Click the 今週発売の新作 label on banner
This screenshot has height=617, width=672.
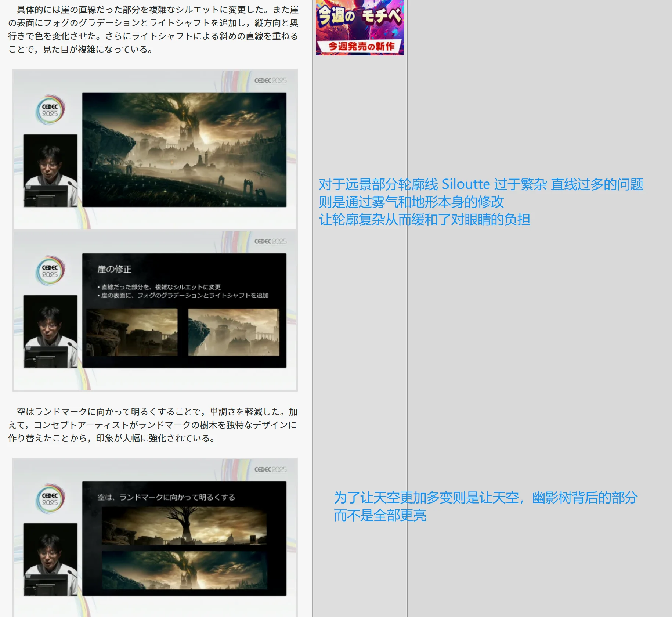[x=361, y=46]
